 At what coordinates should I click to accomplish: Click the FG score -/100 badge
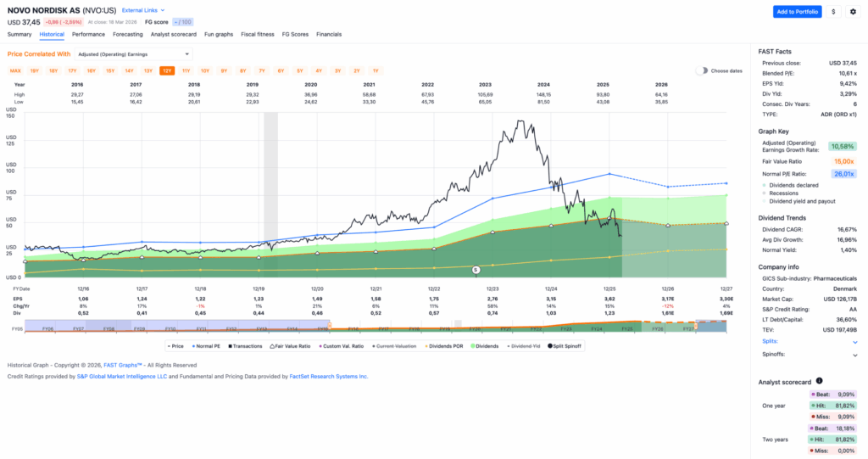pyautogui.click(x=183, y=22)
